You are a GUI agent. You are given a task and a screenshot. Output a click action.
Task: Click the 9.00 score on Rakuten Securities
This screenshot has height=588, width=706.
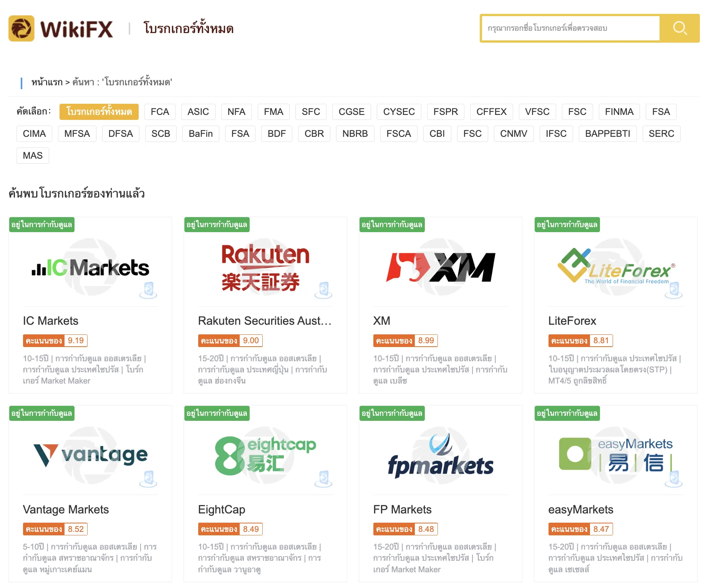pyautogui.click(x=251, y=341)
